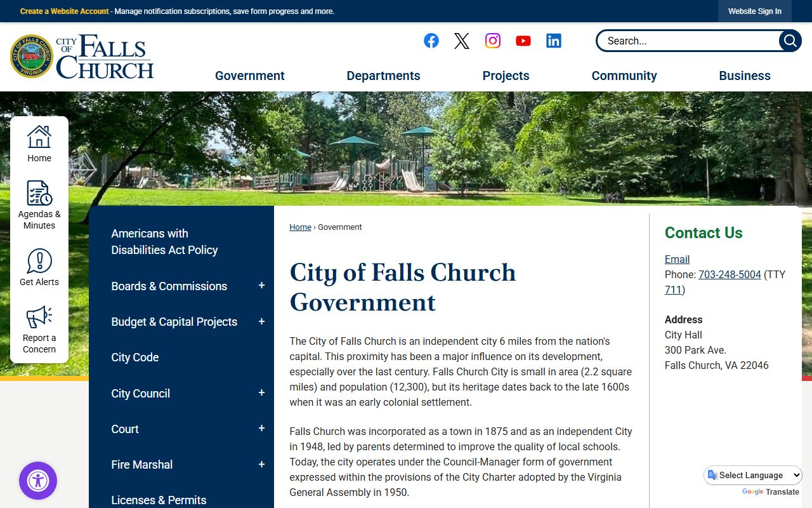Go to Home via the house icon
The width and height of the screenshot is (812, 508).
click(39, 144)
